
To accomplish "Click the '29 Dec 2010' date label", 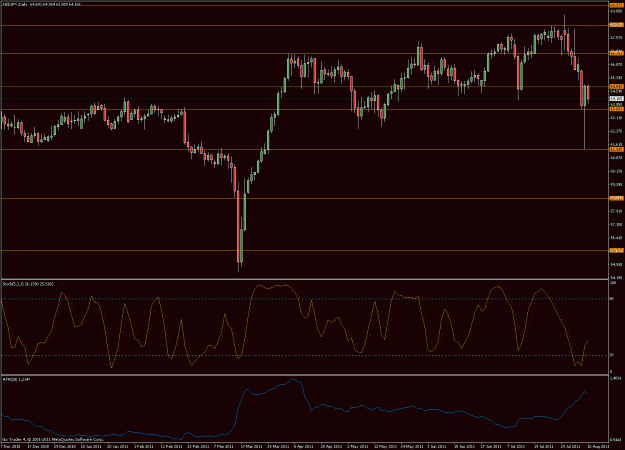I will click(65, 446).
